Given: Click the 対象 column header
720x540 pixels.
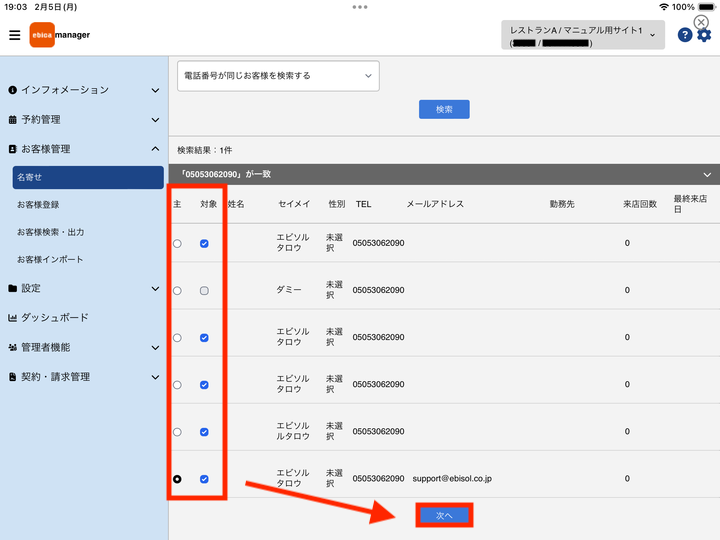Looking at the screenshot, I should pos(208,204).
